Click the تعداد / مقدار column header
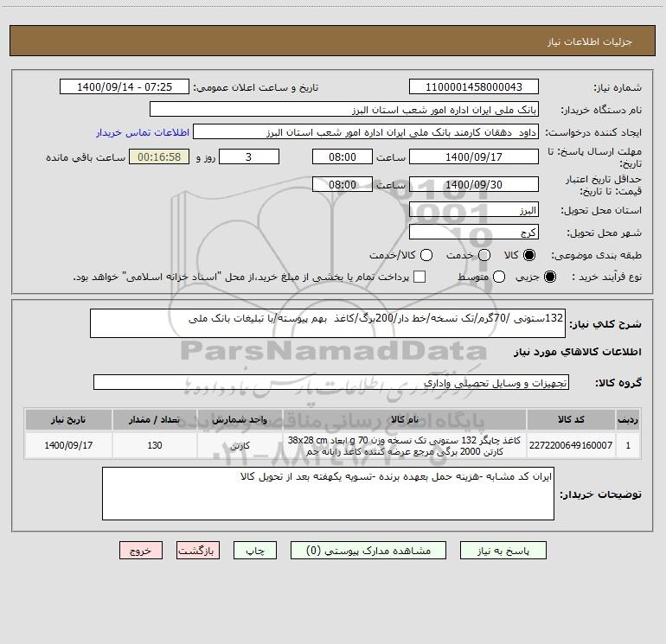This screenshot has height=644, width=666. pyautogui.click(x=155, y=419)
